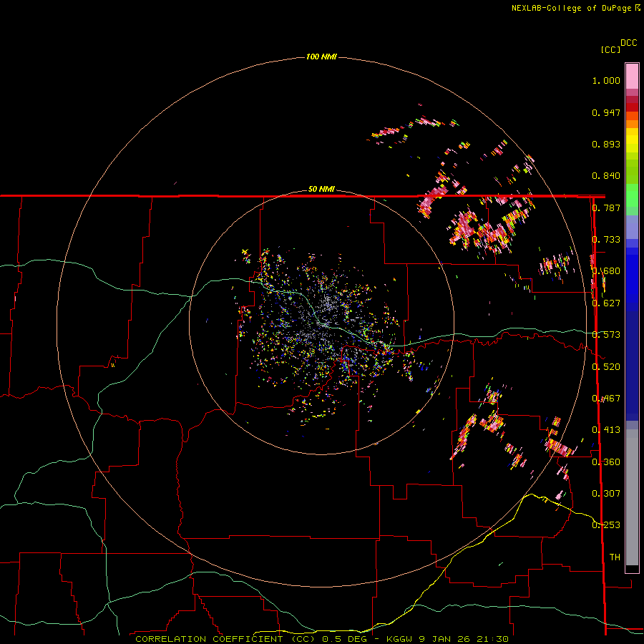Select the 0.947 color bar value
644x644 pixels.
pos(606,112)
